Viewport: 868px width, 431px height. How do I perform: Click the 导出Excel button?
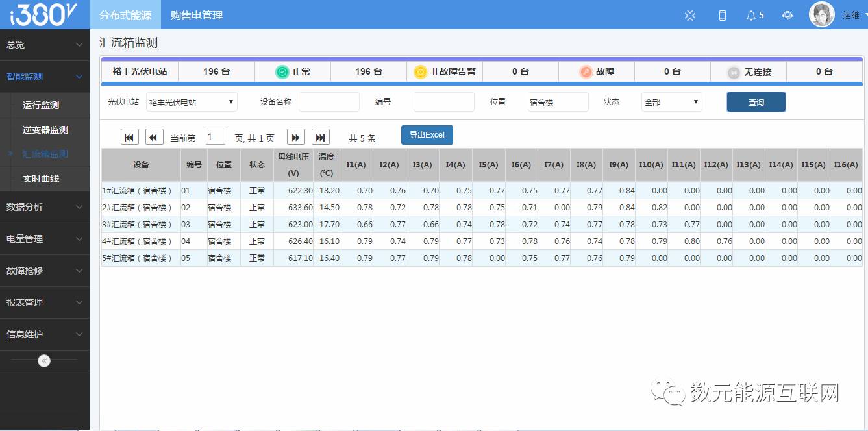click(x=427, y=135)
